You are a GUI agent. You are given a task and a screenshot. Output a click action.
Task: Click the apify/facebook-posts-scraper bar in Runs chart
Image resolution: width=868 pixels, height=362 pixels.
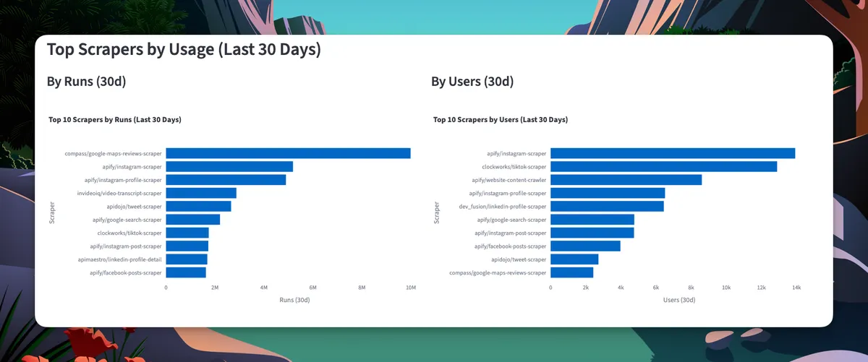click(x=186, y=272)
